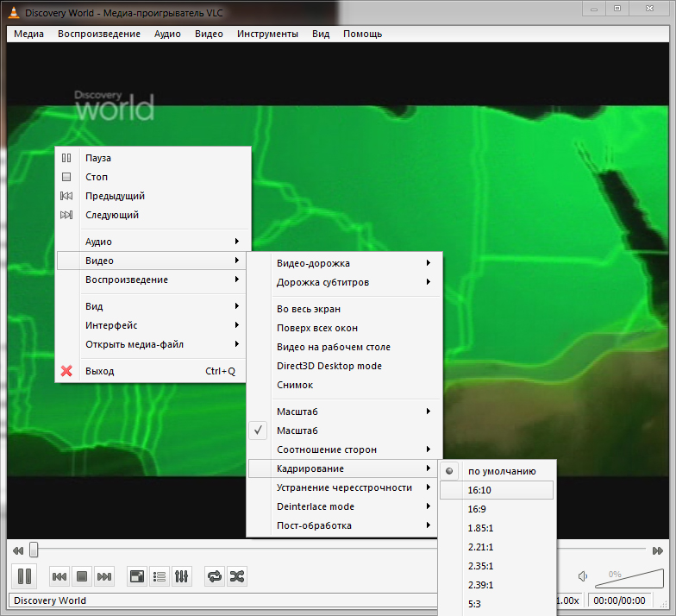
Task: Choose the 2.39:1 crop ratio
Action: coord(497,585)
